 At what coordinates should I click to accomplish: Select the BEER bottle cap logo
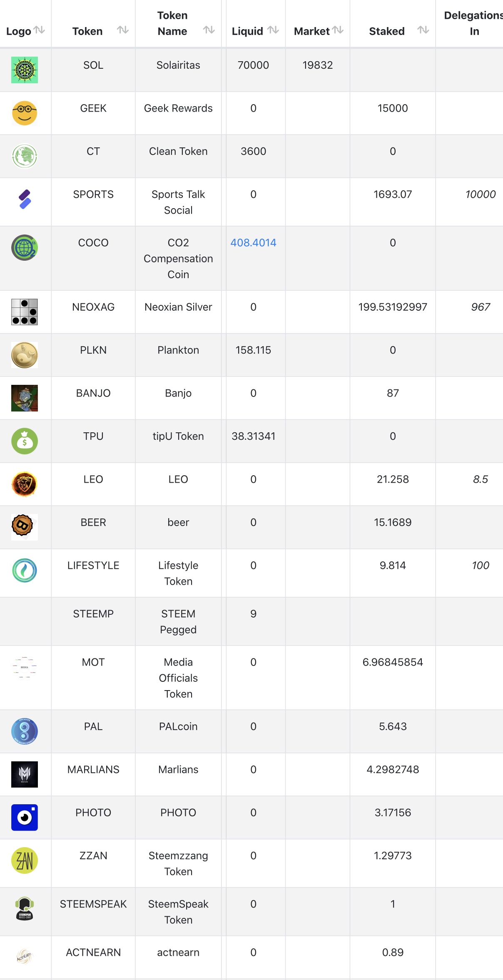click(25, 527)
